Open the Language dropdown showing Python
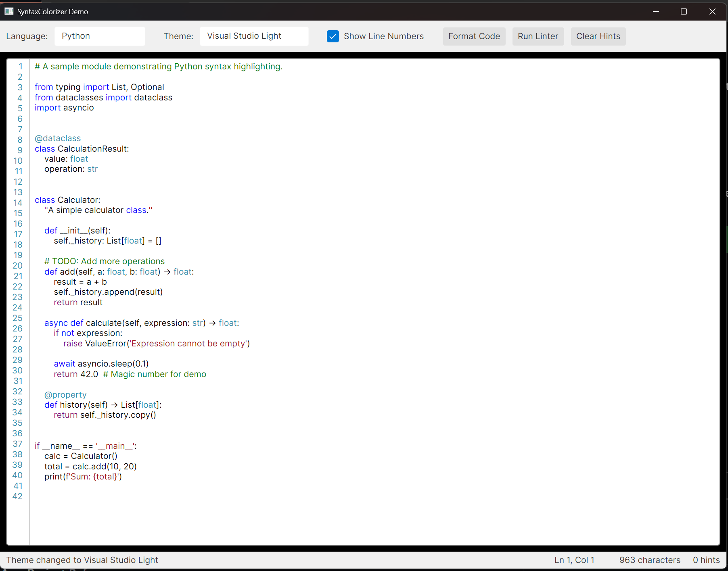Screen dimensions: 728x571 pyautogui.click(x=100, y=36)
